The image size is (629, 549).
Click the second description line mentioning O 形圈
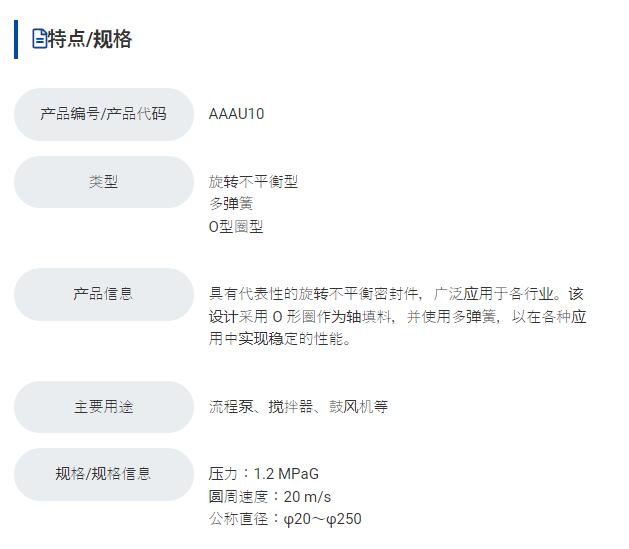pos(397,317)
